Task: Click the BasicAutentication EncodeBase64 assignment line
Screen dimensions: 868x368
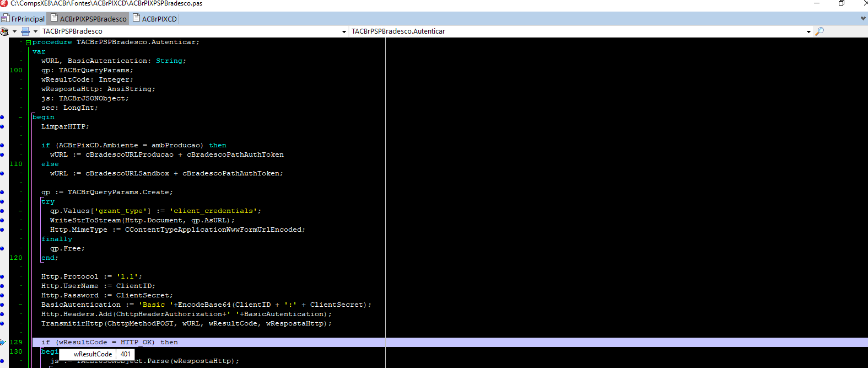Action: coord(206,305)
